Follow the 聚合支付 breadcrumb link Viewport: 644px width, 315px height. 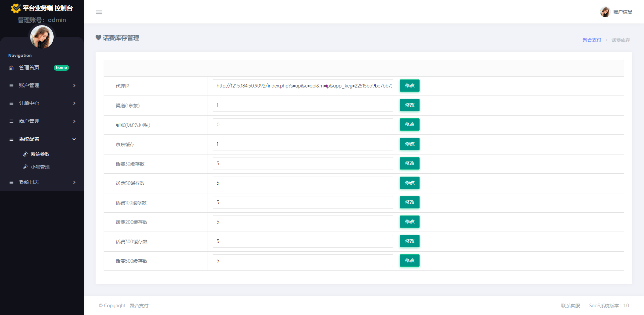[x=592, y=40]
